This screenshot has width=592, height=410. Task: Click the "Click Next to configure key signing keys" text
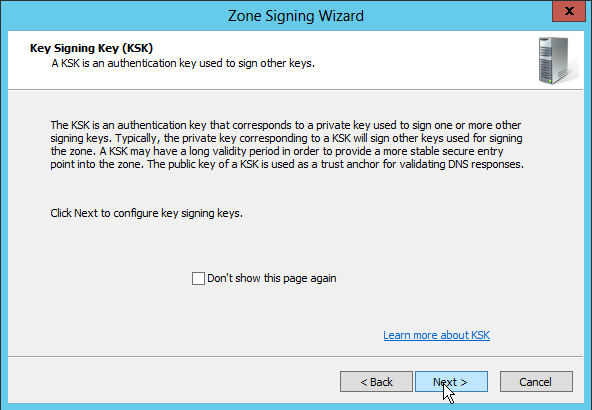point(146,213)
